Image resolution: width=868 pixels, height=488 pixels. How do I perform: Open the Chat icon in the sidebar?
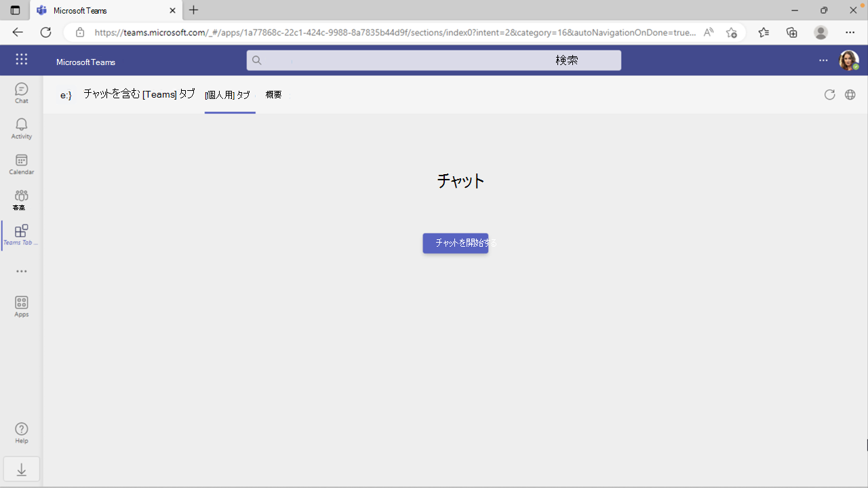(22, 93)
